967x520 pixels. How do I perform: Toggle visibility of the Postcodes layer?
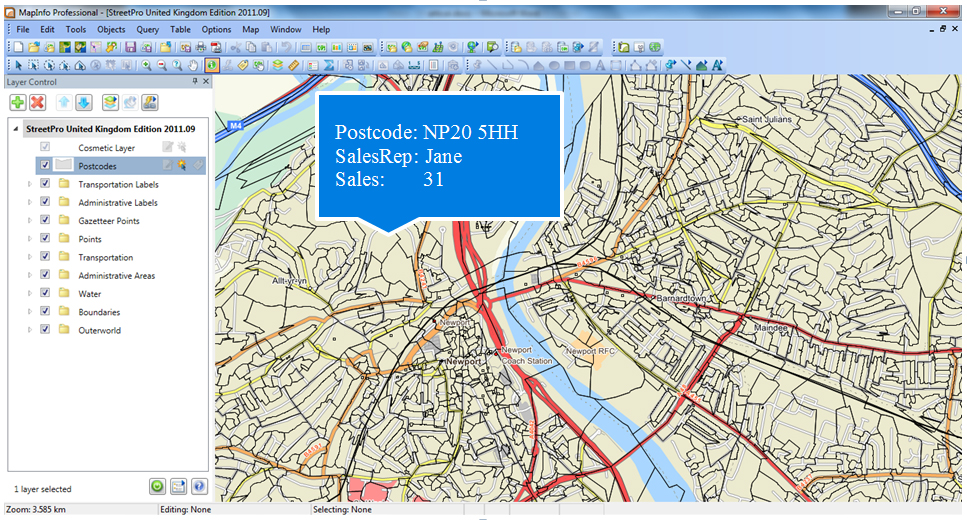(45, 165)
